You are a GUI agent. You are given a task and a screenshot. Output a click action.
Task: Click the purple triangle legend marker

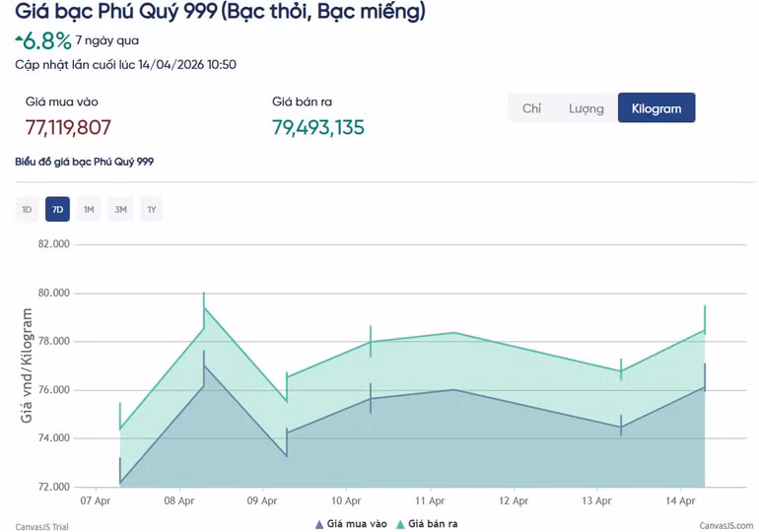click(319, 525)
